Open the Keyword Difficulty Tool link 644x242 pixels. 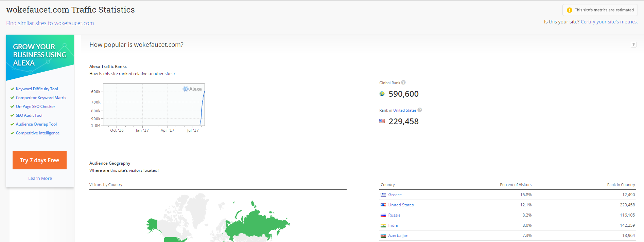[x=37, y=89]
